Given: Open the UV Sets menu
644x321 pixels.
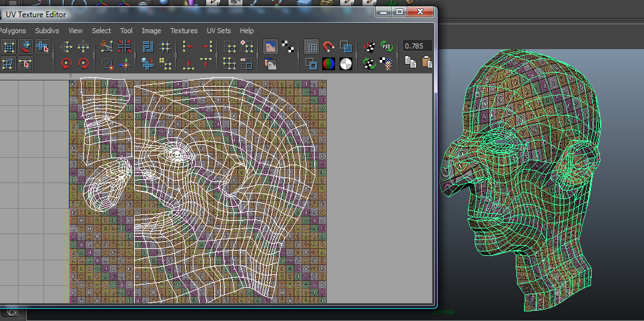Looking at the screenshot, I should coord(218,31).
